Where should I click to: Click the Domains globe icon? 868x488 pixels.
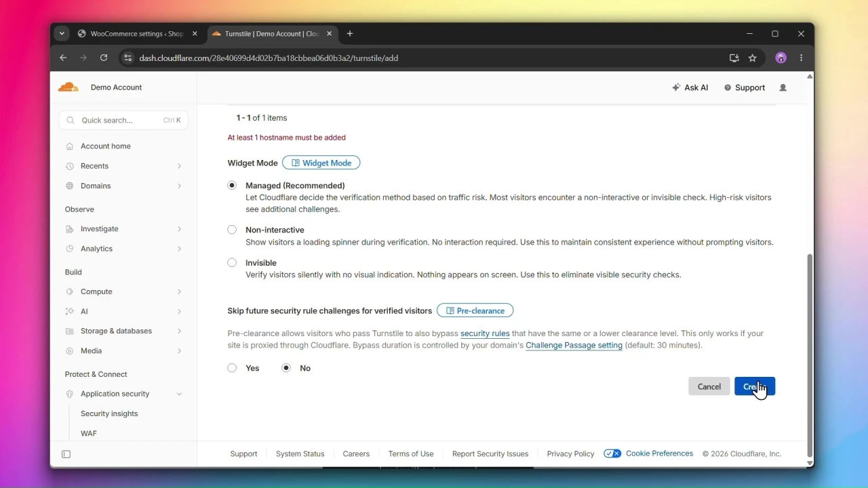[70, 186]
